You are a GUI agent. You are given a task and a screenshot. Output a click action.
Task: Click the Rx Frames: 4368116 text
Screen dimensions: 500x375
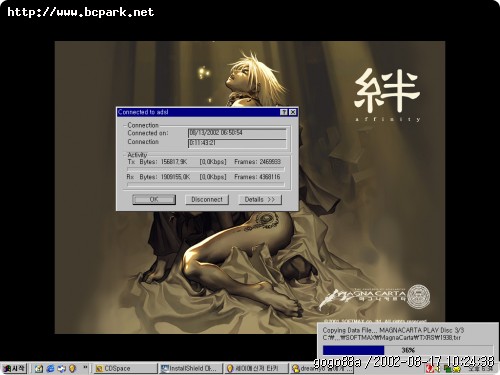257,177
